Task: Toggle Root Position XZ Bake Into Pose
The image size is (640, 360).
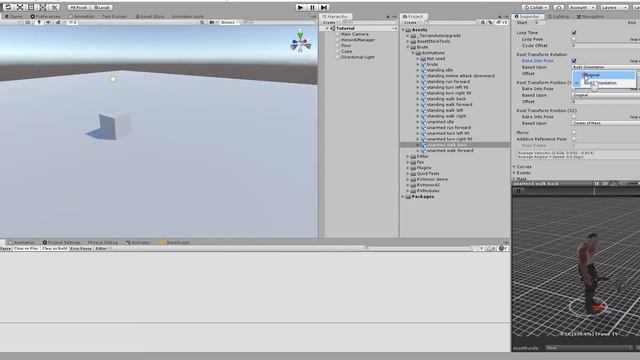Action: (574, 117)
